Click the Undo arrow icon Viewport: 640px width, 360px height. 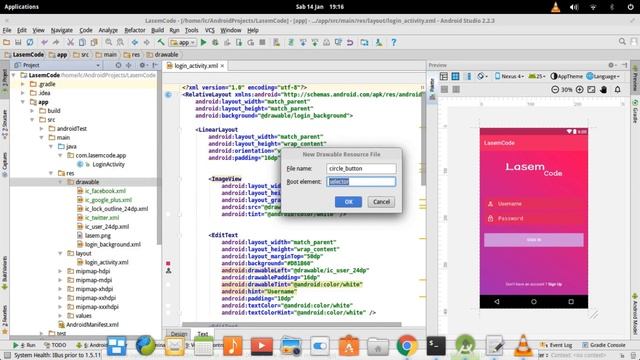pos(44,42)
